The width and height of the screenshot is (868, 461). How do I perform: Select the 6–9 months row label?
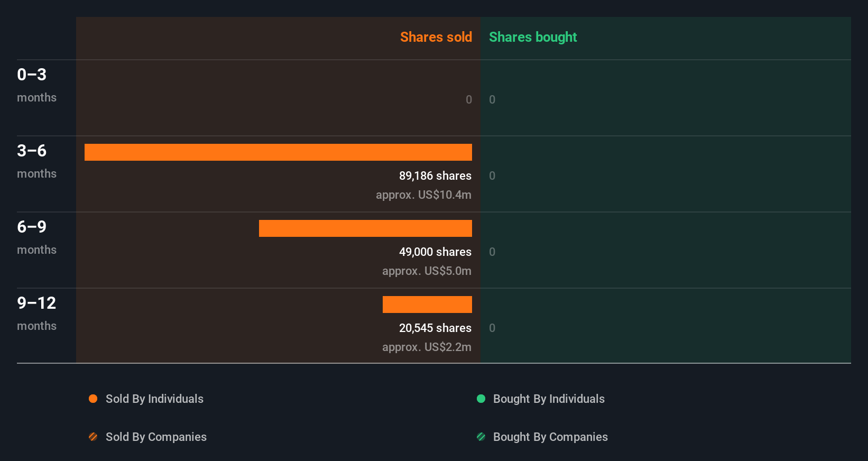click(36, 237)
